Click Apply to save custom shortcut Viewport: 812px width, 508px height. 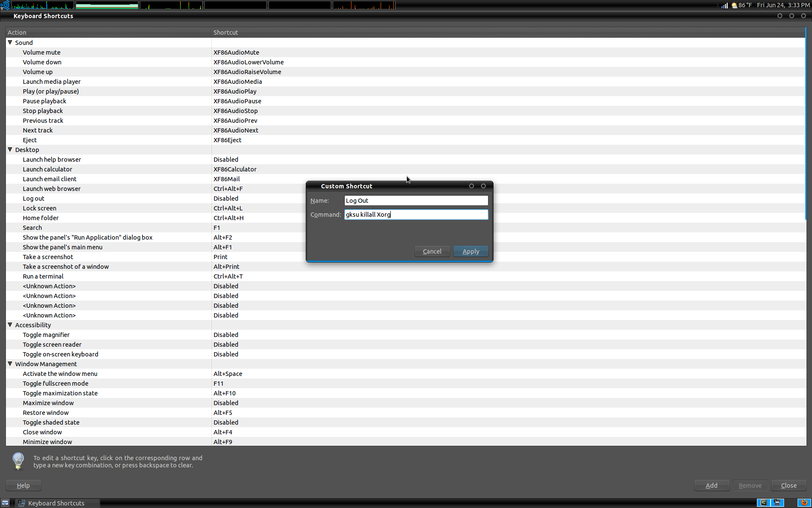pos(471,251)
